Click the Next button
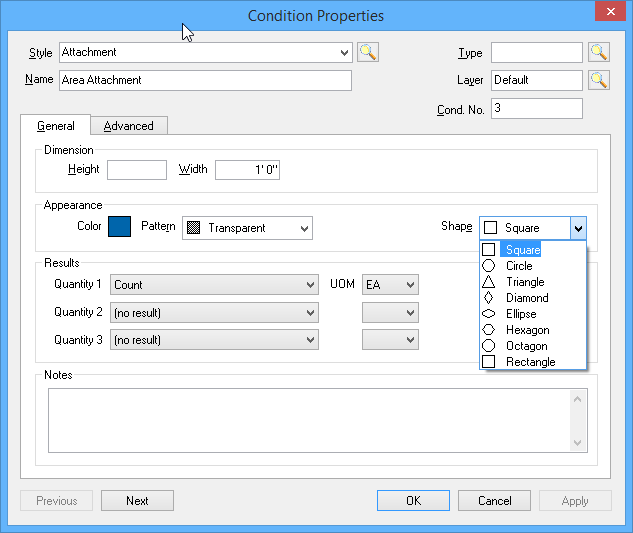The image size is (633, 533). 137,501
